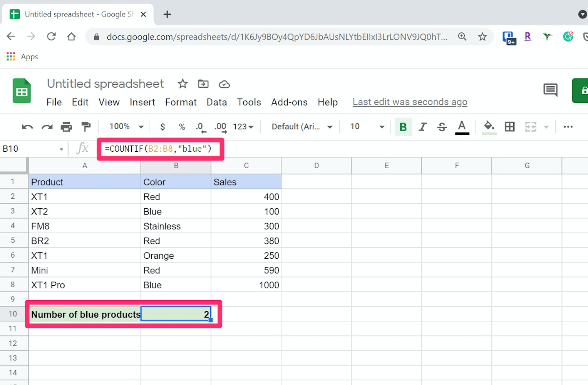Print the spreadsheet using printer icon
588x385 pixels.
tap(66, 127)
